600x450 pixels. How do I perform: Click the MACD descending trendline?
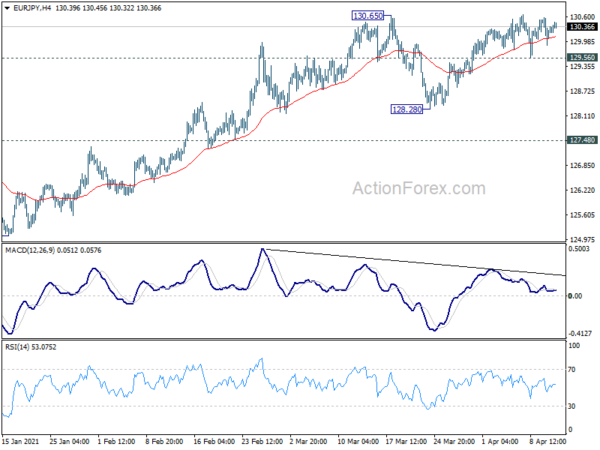pyautogui.click(x=413, y=262)
